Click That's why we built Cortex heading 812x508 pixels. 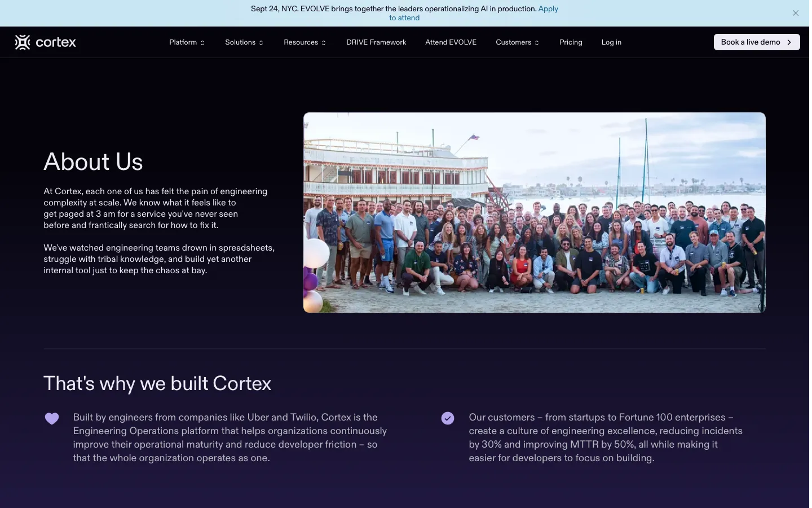(x=157, y=384)
